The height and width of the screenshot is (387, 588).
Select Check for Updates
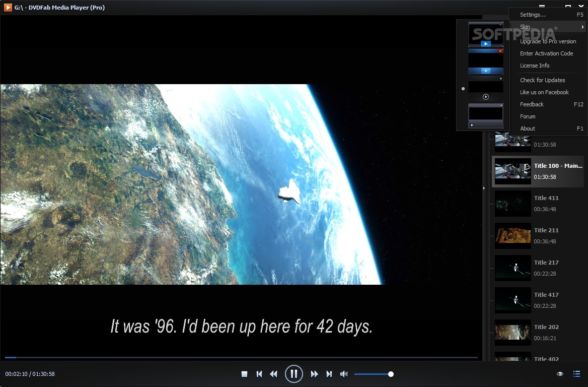pos(548,80)
